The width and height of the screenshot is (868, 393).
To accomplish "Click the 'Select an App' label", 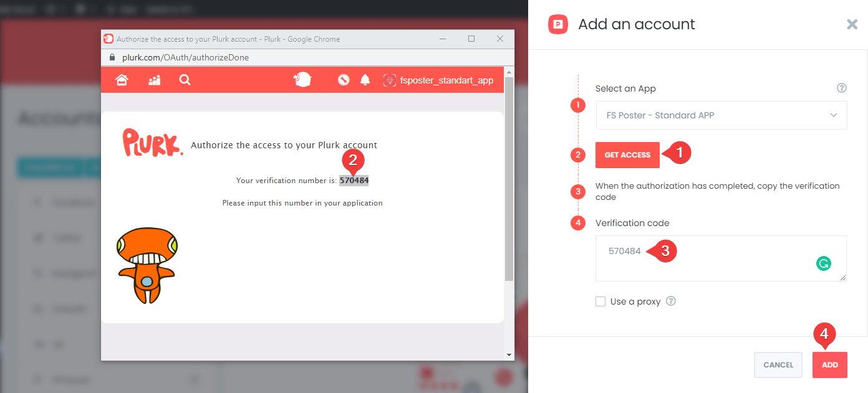I will (625, 88).
